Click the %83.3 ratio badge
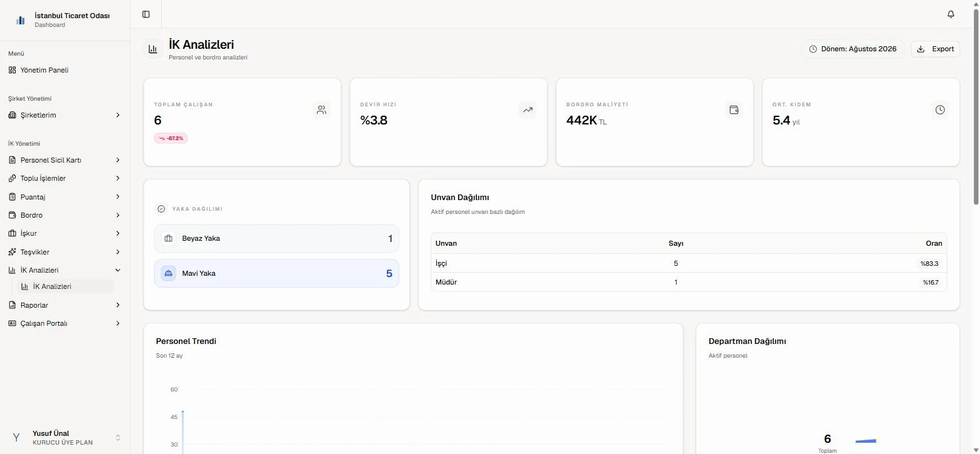Image resolution: width=980 pixels, height=454 pixels. 929,263
